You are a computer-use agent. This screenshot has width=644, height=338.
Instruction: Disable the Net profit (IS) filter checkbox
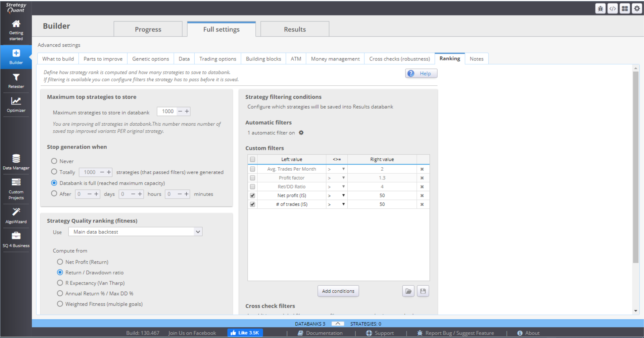click(x=252, y=195)
